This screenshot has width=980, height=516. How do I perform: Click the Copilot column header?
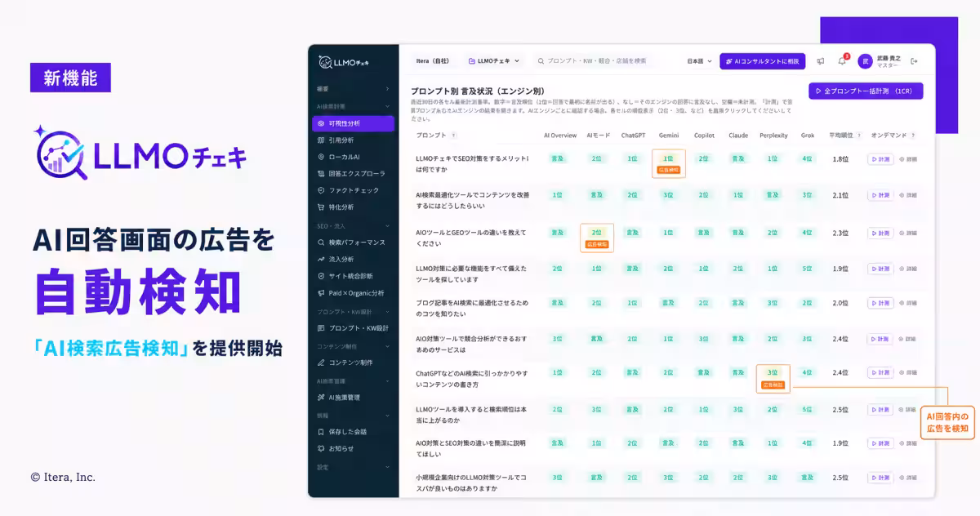tap(704, 136)
